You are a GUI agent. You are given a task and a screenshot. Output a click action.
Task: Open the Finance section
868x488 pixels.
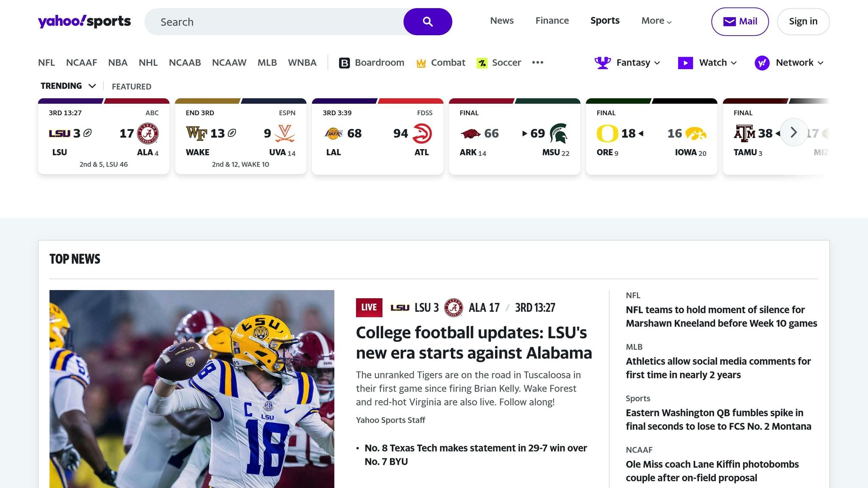point(552,20)
